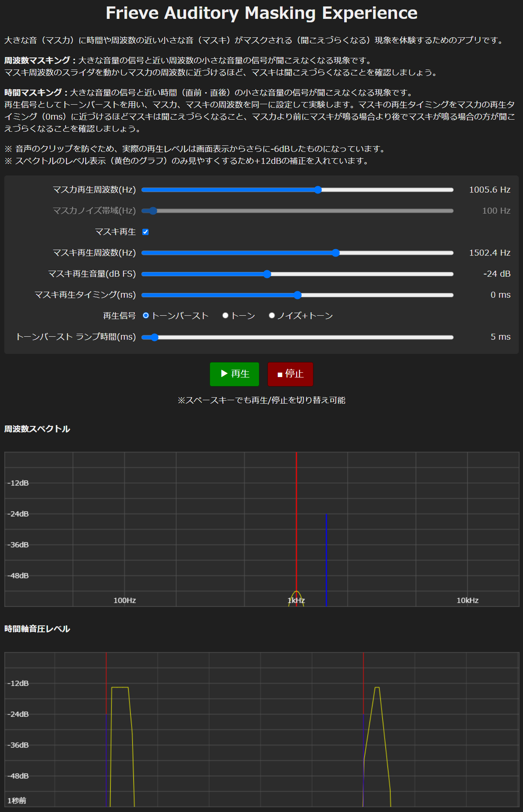Click the 再生信号 label
The height and width of the screenshot is (812, 523).
coord(119,316)
